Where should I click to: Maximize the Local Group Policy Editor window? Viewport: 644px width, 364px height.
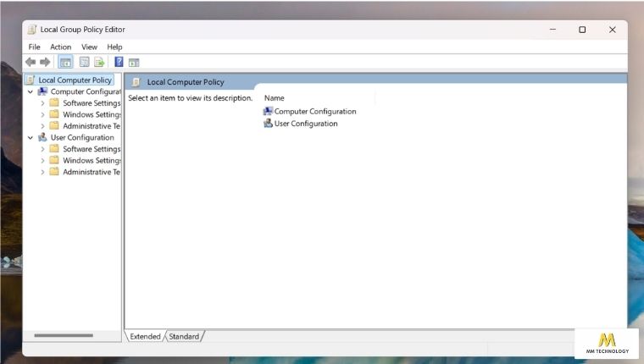[x=582, y=30]
